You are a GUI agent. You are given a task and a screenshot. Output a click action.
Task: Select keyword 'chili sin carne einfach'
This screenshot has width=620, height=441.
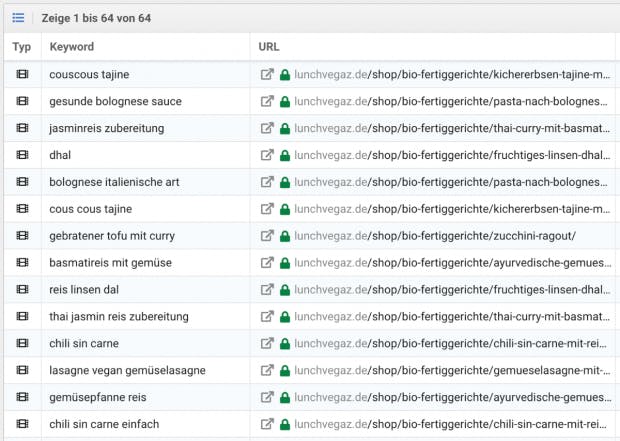click(x=104, y=424)
